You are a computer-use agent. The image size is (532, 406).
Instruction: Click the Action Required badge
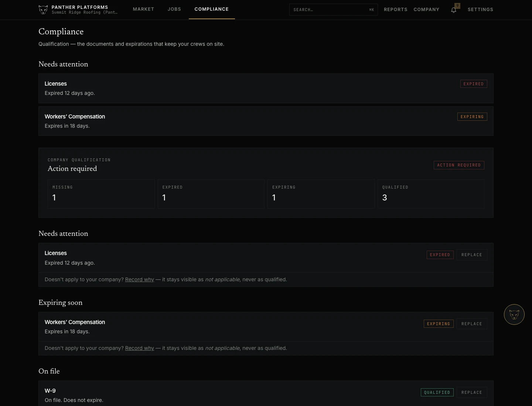[x=459, y=165]
